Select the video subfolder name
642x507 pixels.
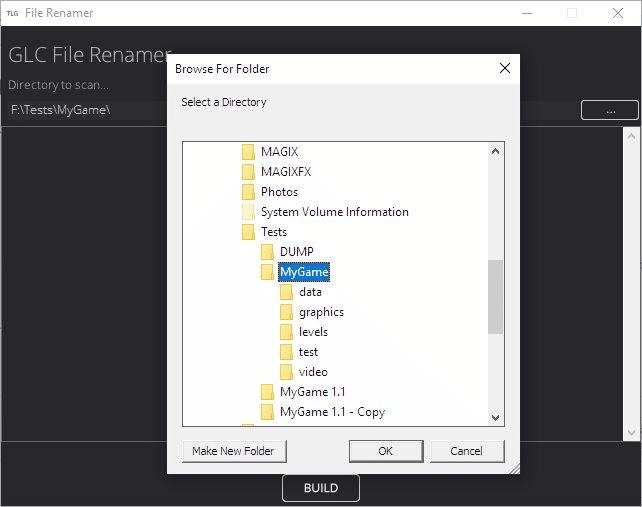pyautogui.click(x=313, y=372)
